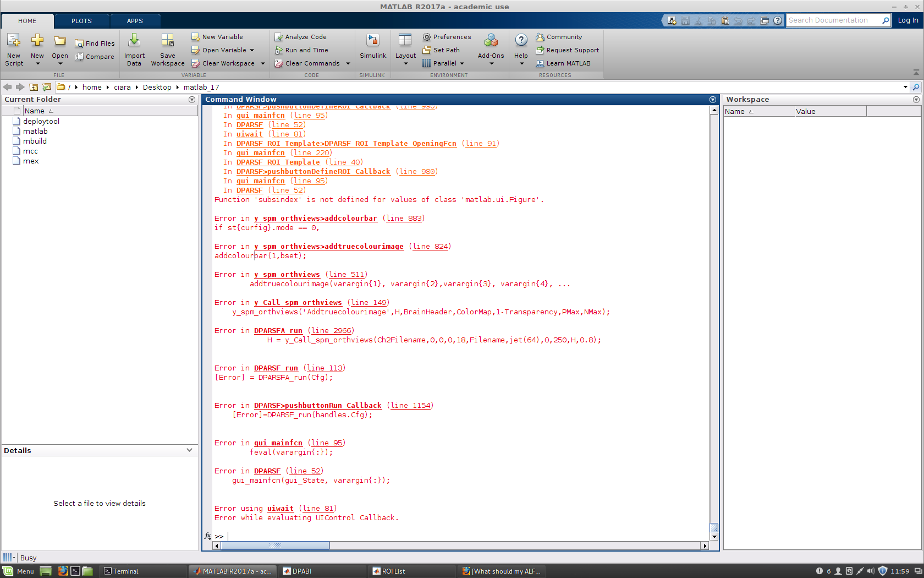Click the Find Files button
This screenshot has height=578, width=924.
tap(95, 43)
